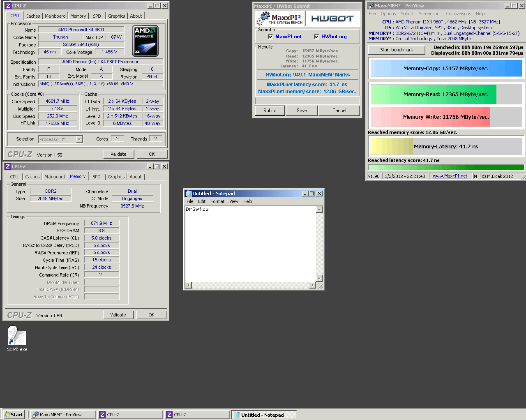
Task: Open the MaxxMEM² Help menu
Action: [480, 14]
